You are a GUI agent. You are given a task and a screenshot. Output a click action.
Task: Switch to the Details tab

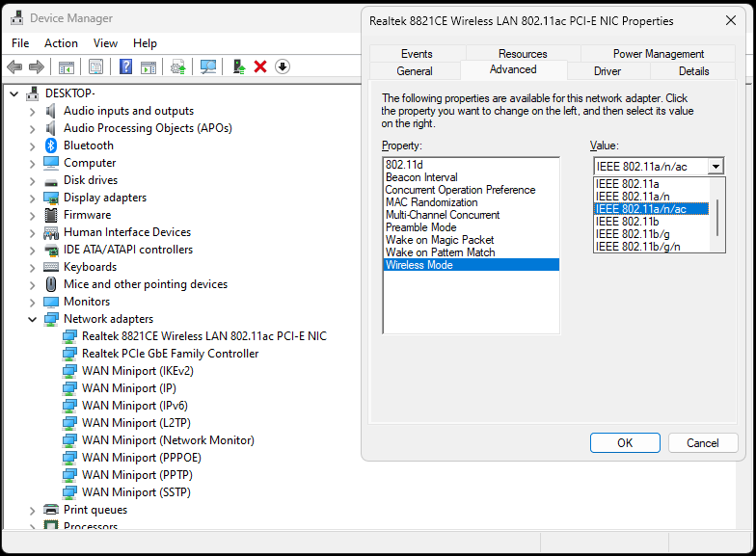point(693,71)
